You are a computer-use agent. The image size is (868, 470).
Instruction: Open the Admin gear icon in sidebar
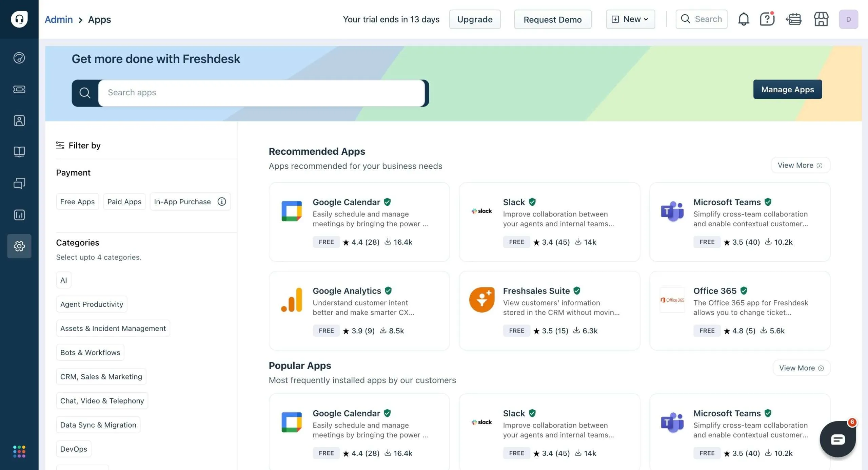(19, 246)
